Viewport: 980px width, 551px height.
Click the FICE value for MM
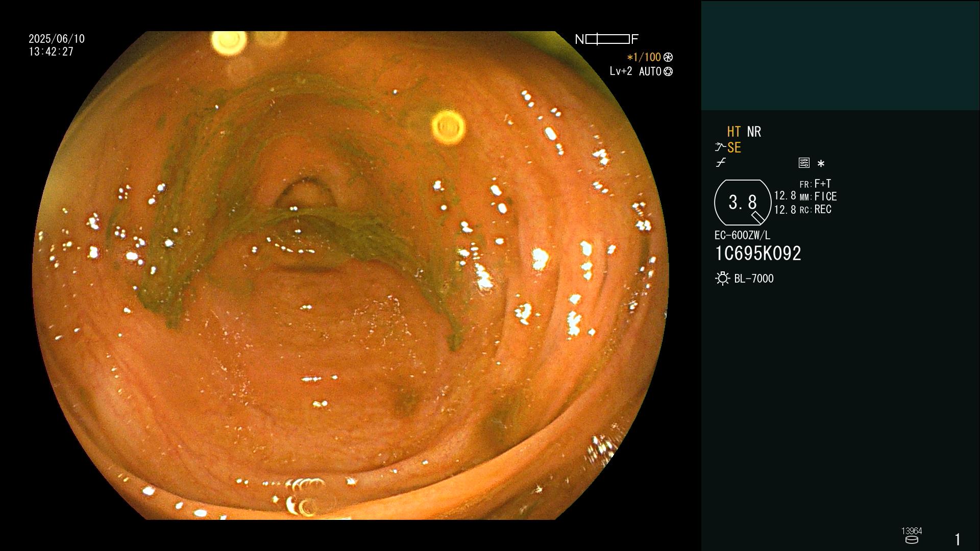tap(825, 196)
